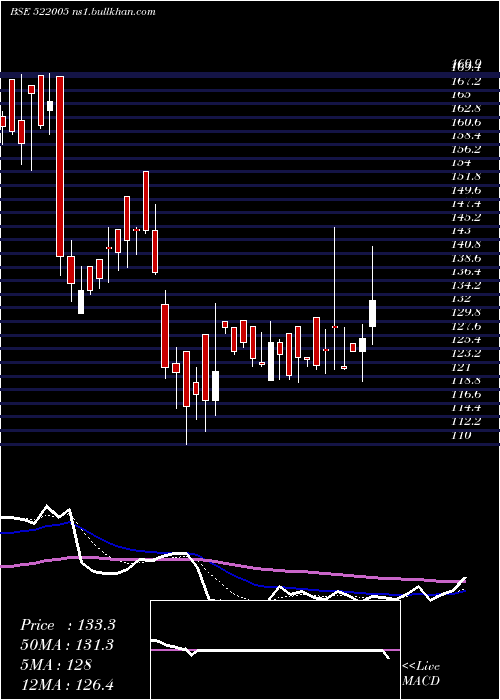Click the 151.8 price axis label
Image resolution: width=500 pixels, height=700 pixels.
(x=467, y=176)
